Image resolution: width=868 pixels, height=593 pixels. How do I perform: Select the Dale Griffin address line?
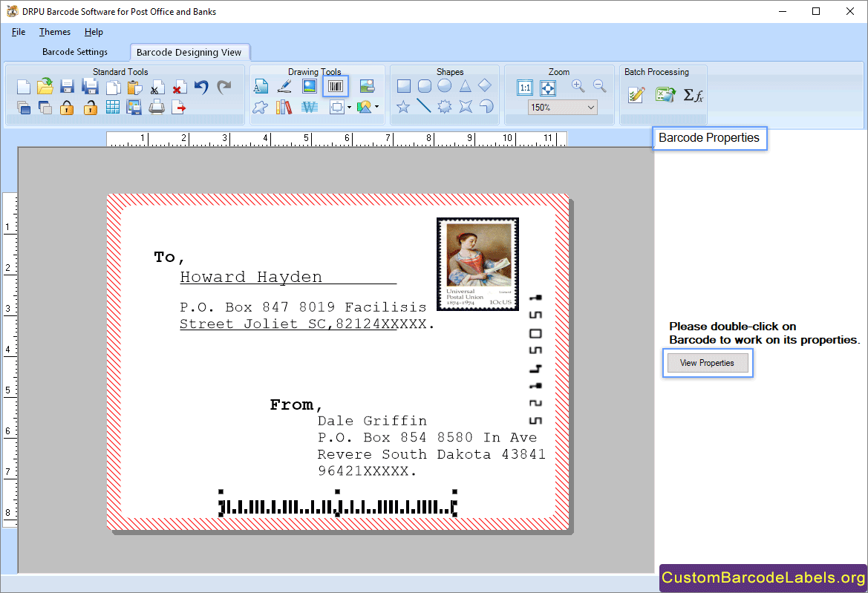point(372,421)
